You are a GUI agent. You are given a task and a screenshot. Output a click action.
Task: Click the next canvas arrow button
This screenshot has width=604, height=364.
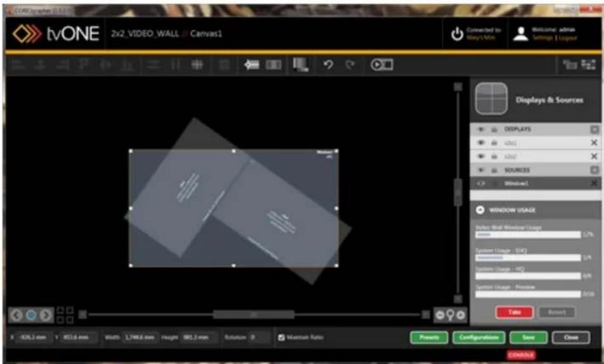(46, 315)
